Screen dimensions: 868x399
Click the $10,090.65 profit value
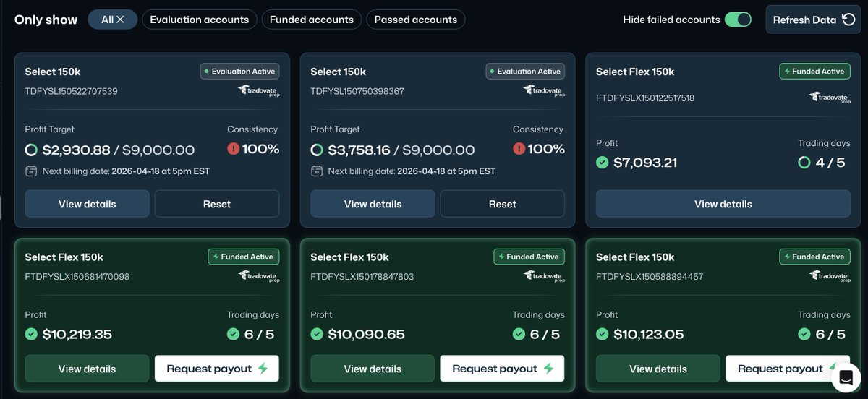pyautogui.click(x=367, y=335)
